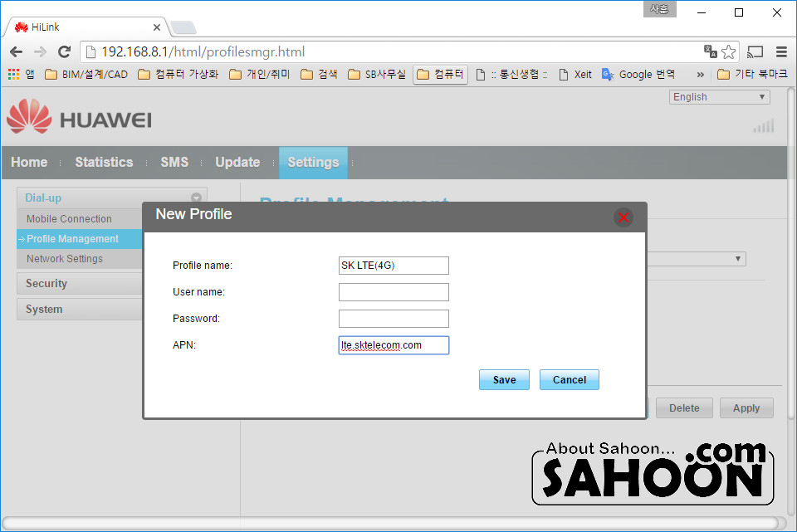
Task: Open the SB사무실 bookmark folder
Action: (377, 75)
